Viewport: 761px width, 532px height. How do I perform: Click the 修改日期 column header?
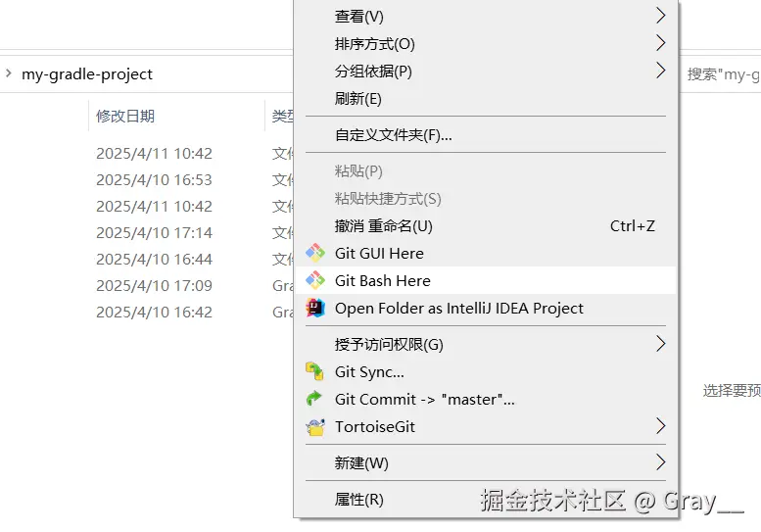pyautogui.click(x=125, y=116)
